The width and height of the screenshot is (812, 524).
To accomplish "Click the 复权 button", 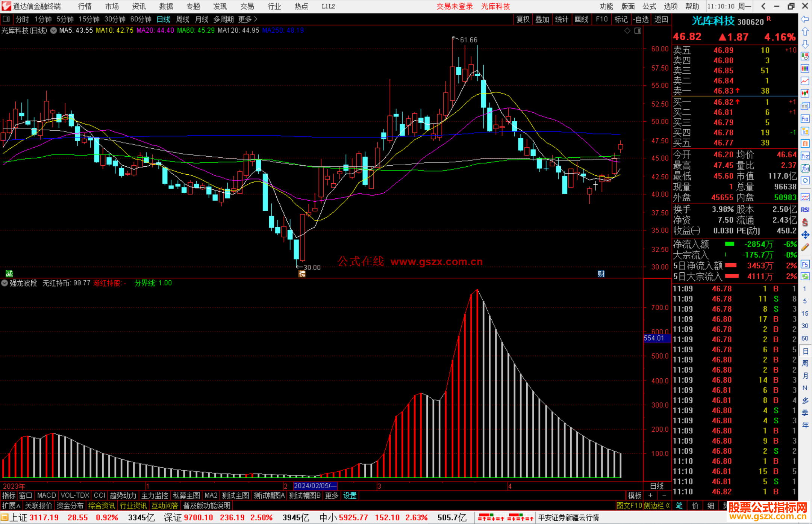I will pos(523,19).
